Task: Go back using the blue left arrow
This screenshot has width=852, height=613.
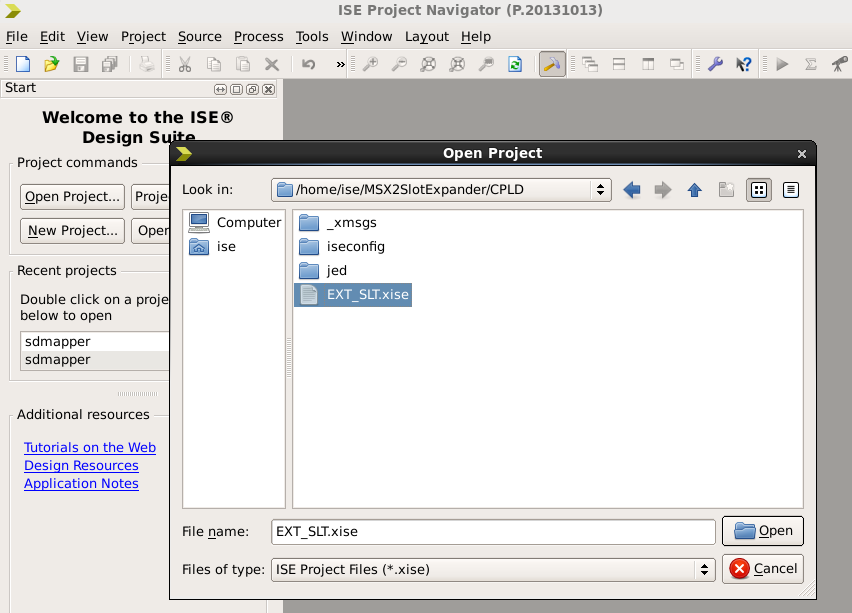Action: coord(631,190)
